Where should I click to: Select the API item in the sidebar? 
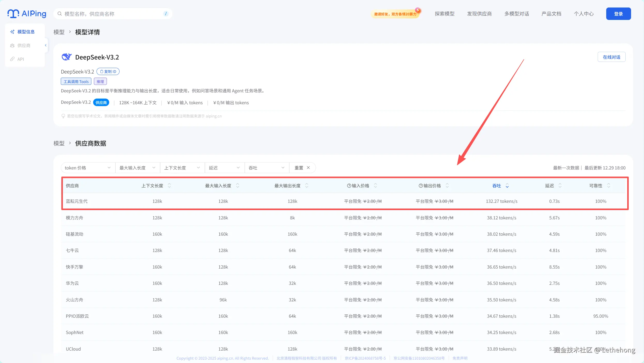click(x=20, y=59)
